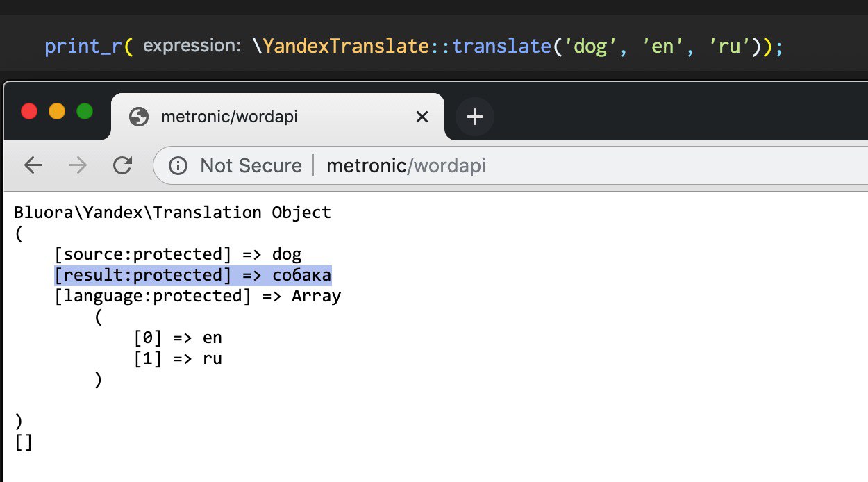Click the browser forward arrow

pyautogui.click(x=78, y=165)
